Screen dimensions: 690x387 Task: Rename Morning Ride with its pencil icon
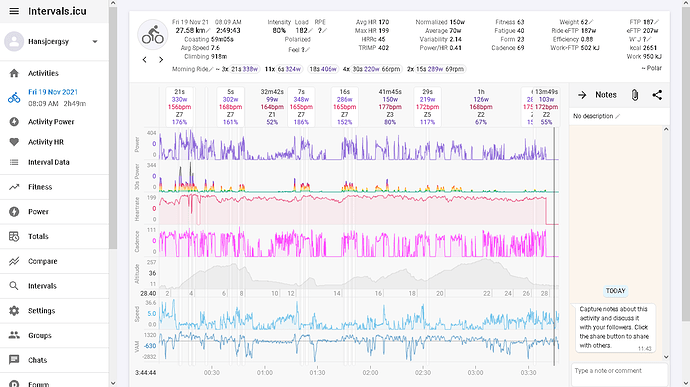[211, 69]
